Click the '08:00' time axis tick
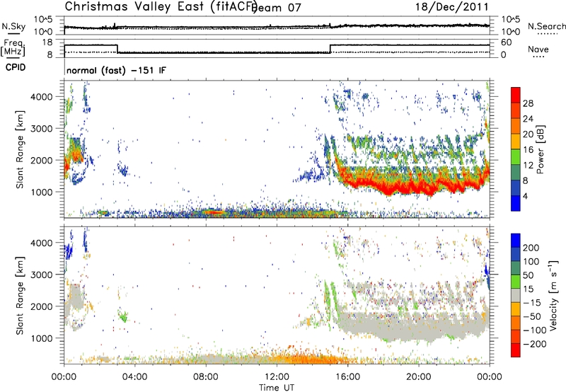Screen dimensions: 566x392 tap(206, 377)
